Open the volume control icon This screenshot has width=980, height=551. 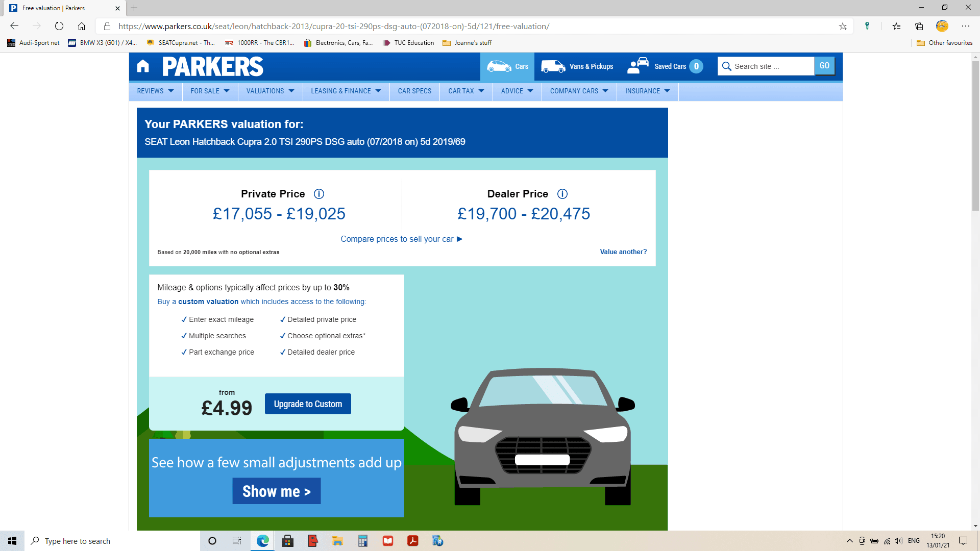tap(899, 541)
